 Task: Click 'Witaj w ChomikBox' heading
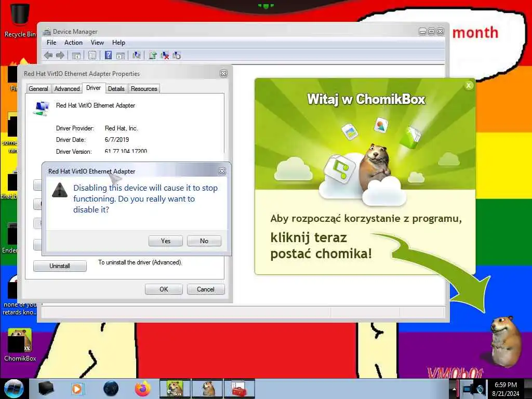pyautogui.click(x=366, y=99)
